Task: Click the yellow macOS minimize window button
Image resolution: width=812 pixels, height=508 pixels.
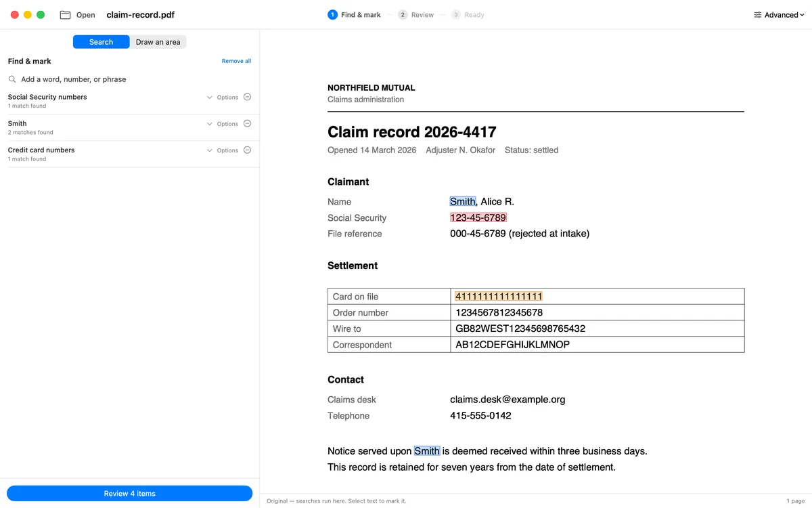Action: click(28, 15)
